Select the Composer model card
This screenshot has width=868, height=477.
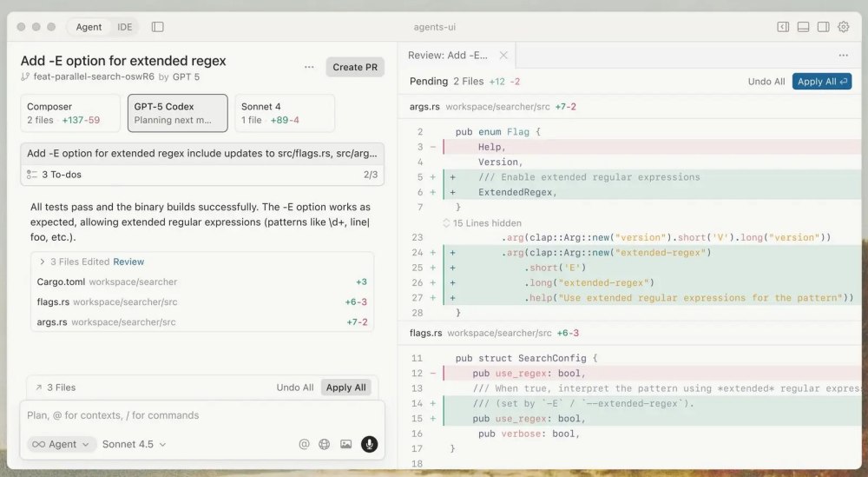coord(70,113)
